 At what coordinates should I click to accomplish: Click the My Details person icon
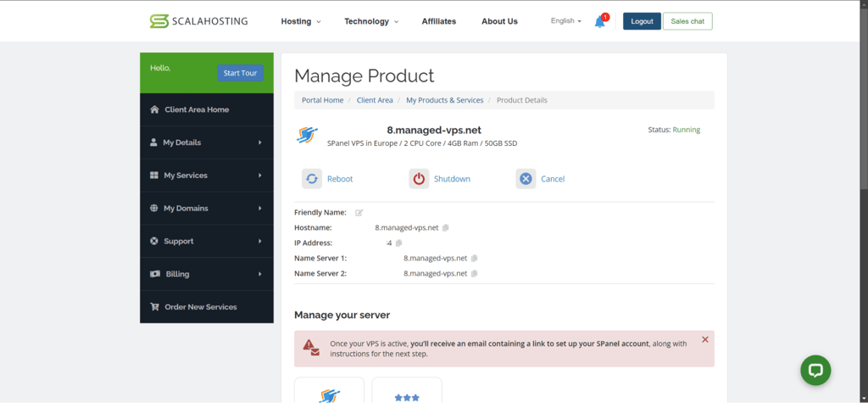point(154,143)
